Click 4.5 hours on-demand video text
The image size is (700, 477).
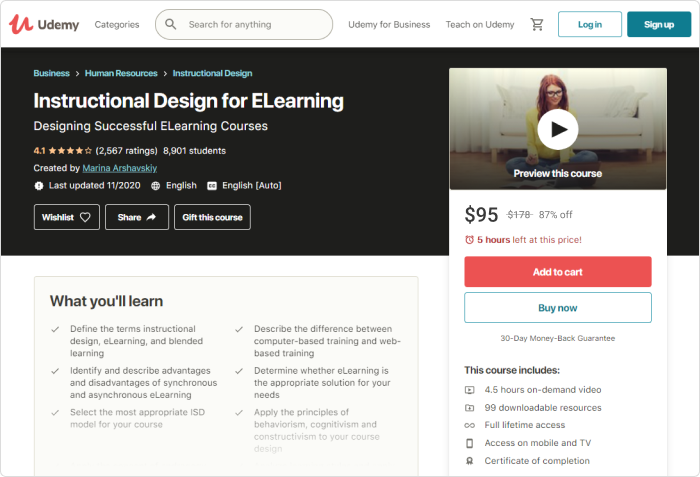tap(543, 390)
